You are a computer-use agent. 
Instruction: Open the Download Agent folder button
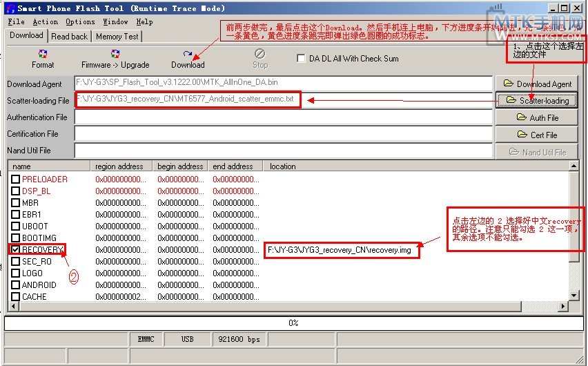[537, 84]
